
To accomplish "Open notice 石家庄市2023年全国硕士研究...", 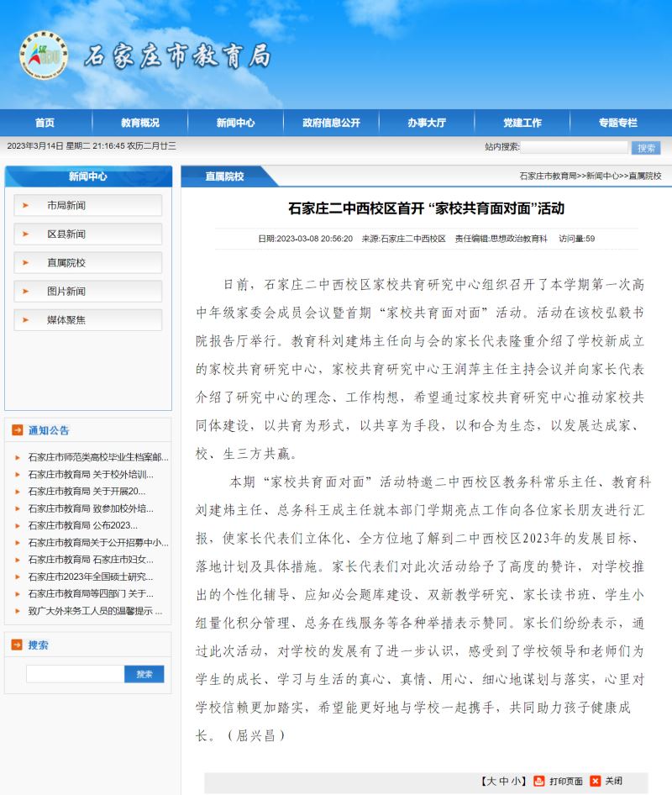I will (90, 577).
